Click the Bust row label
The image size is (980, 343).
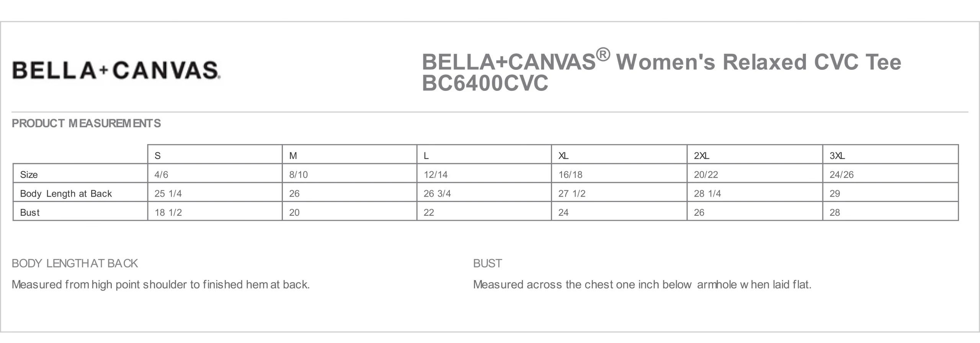[29, 212]
